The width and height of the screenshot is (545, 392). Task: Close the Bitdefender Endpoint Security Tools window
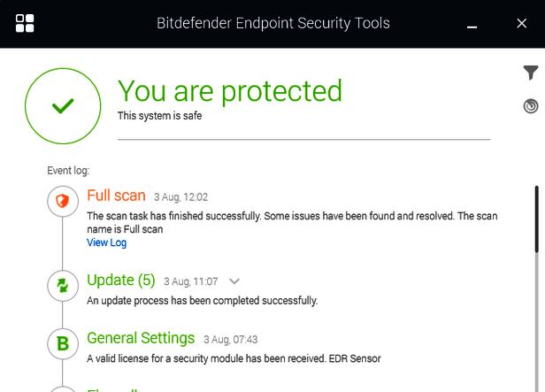click(521, 24)
